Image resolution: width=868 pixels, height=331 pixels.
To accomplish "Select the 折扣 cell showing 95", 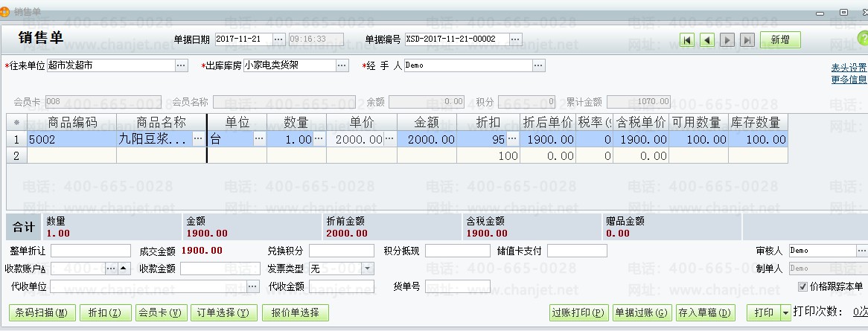I will click(487, 139).
